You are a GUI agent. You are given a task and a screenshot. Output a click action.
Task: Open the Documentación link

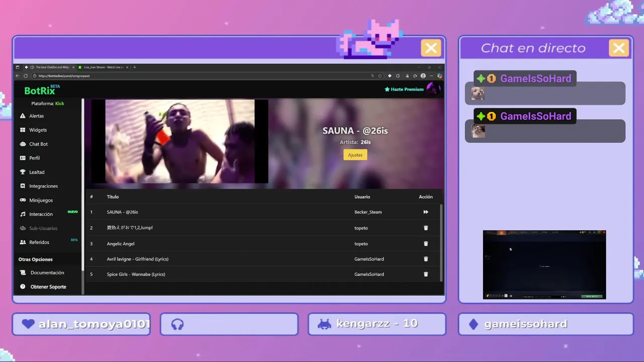pos(47,273)
